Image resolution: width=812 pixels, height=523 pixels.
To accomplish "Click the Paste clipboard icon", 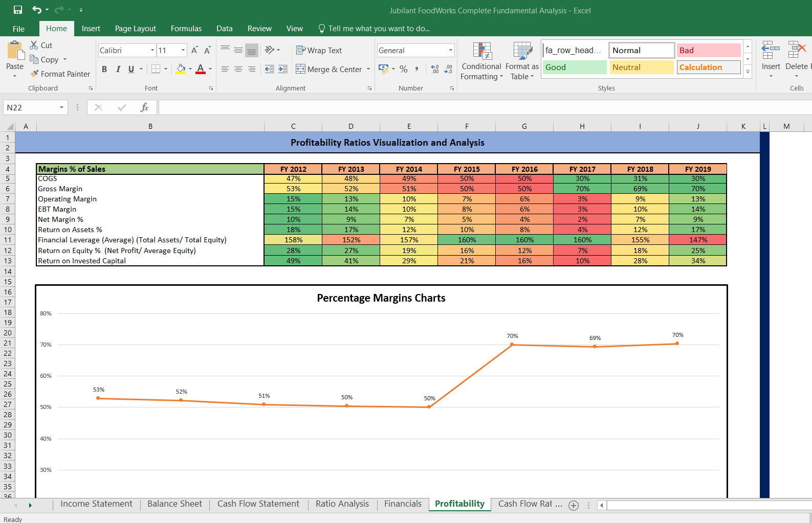I will (x=15, y=51).
